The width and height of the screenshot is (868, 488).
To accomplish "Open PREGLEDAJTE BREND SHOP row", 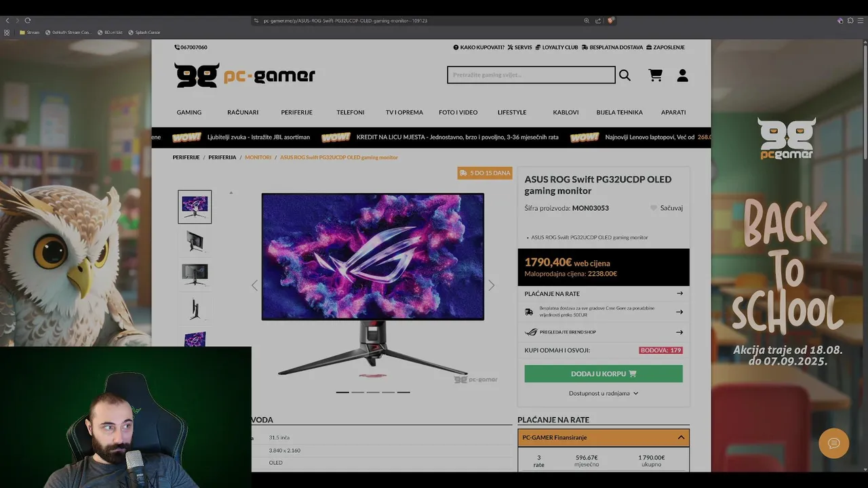I will point(604,332).
